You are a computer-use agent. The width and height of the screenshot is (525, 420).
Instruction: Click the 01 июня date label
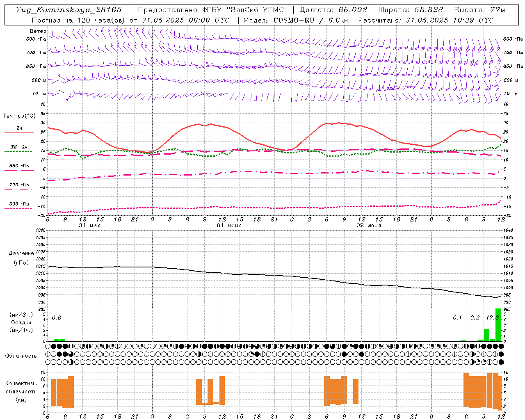click(229, 226)
